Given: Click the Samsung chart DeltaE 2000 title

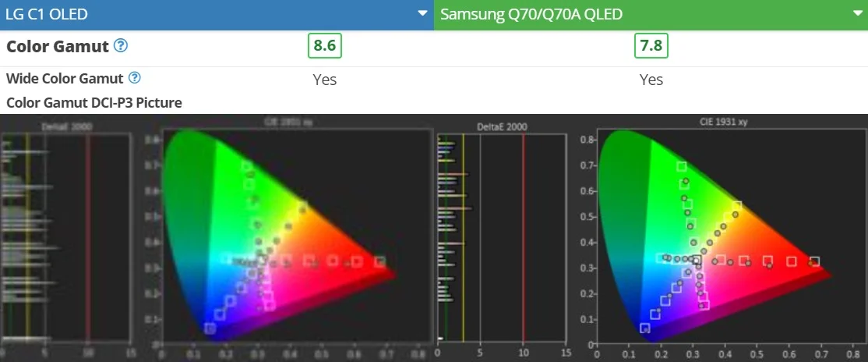Looking at the screenshot, I should tap(502, 127).
